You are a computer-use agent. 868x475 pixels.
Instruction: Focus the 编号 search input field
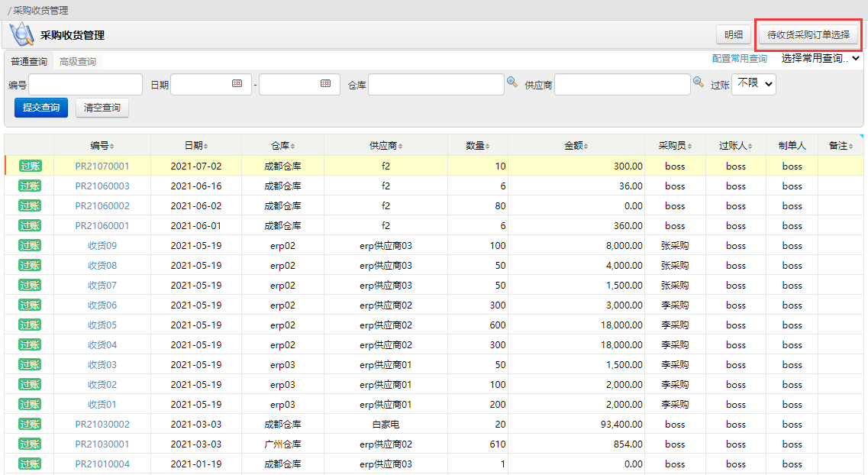coord(86,85)
